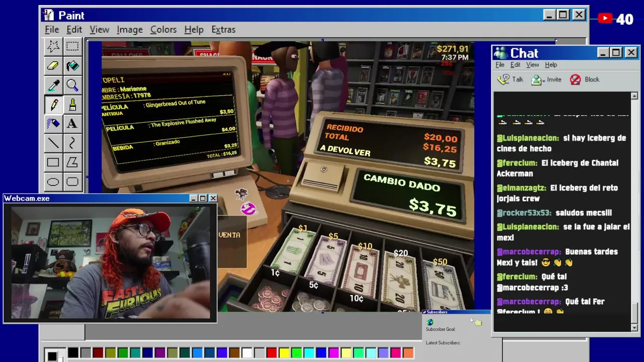Select the Pick Color eyedropper tool
This screenshot has width=644, height=362.
pyautogui.click(x=53, y=85)
